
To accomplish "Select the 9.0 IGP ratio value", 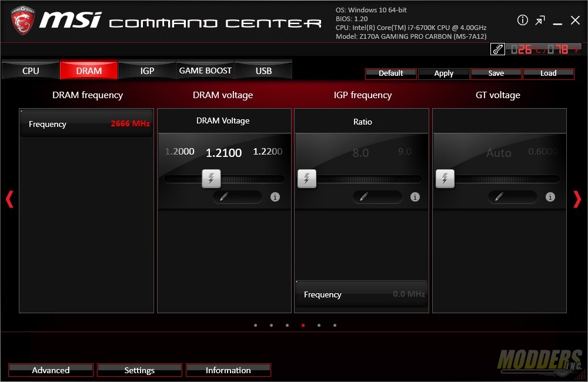I will (x=405, y=152).
